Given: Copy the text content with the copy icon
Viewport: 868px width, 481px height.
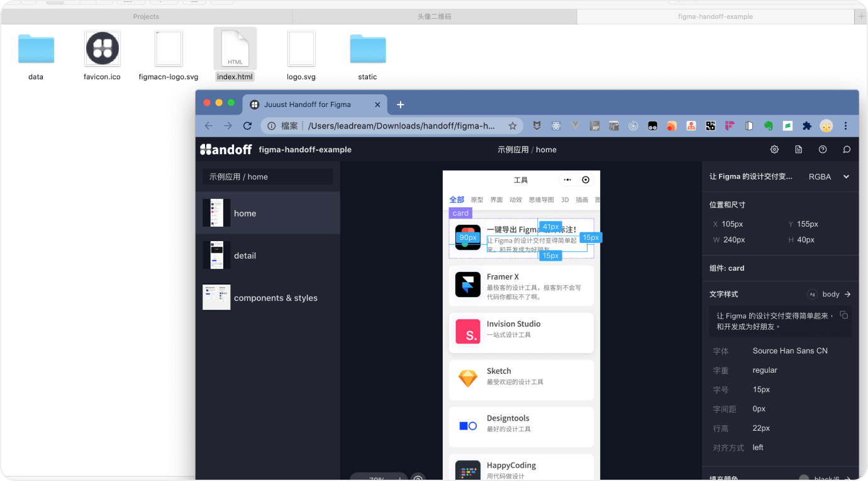Looking at the screenshot, I should [x=844, y=315].
